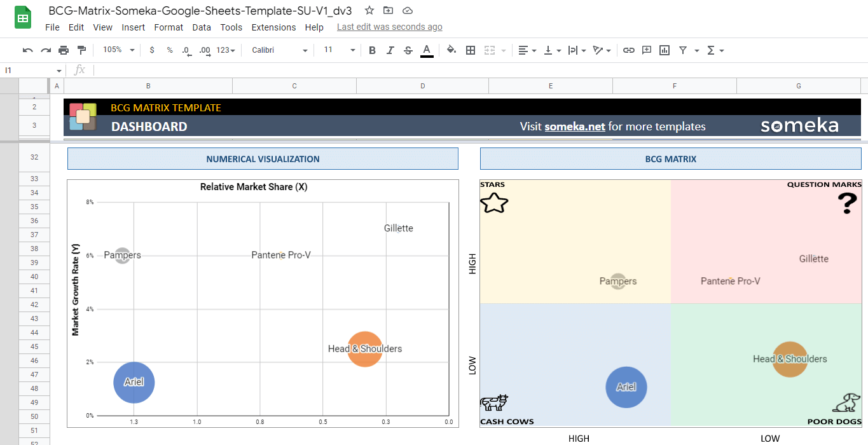868x445 pixels.
Task: Click the document title text
Action: pos(200,10)
